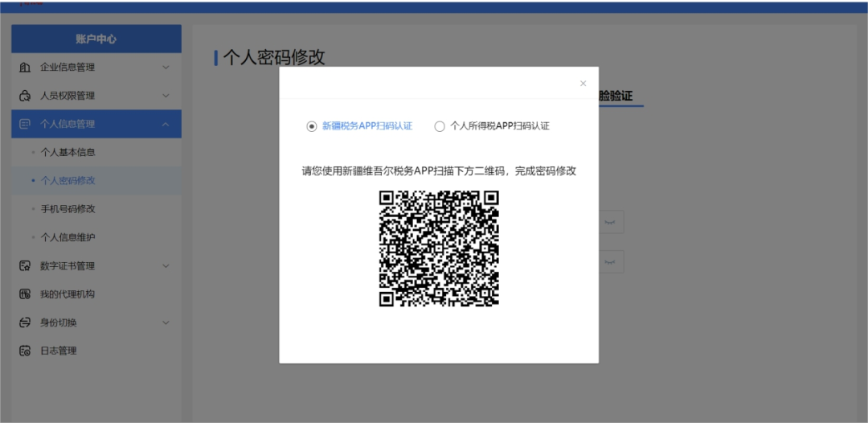Click the QR code image
Viewport: 868px width, 423px height.
[439, 248]
